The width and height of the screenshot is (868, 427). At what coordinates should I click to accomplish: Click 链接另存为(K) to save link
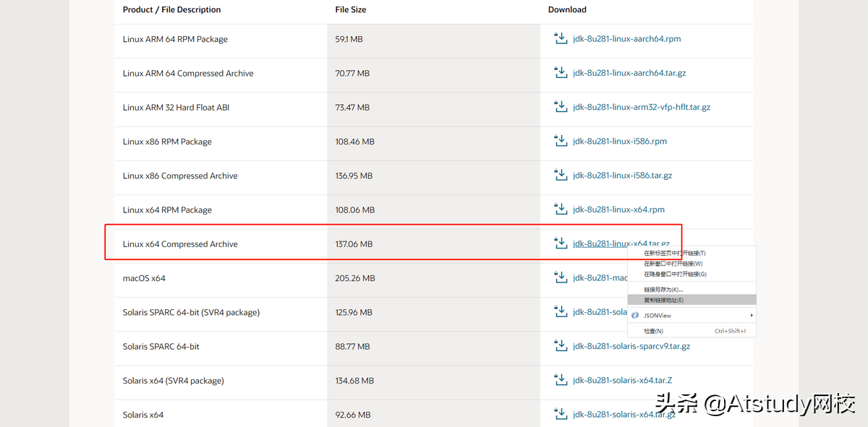tap(663, 290)
